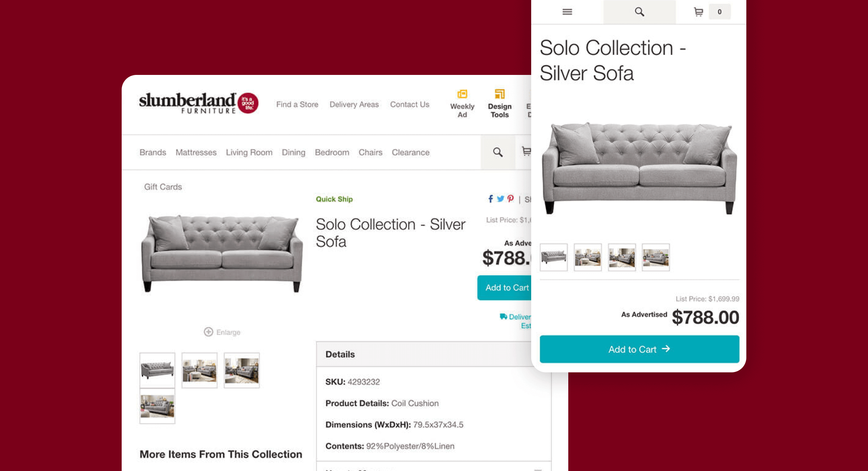Click the Enlarge image icon

tap(208, 332)
